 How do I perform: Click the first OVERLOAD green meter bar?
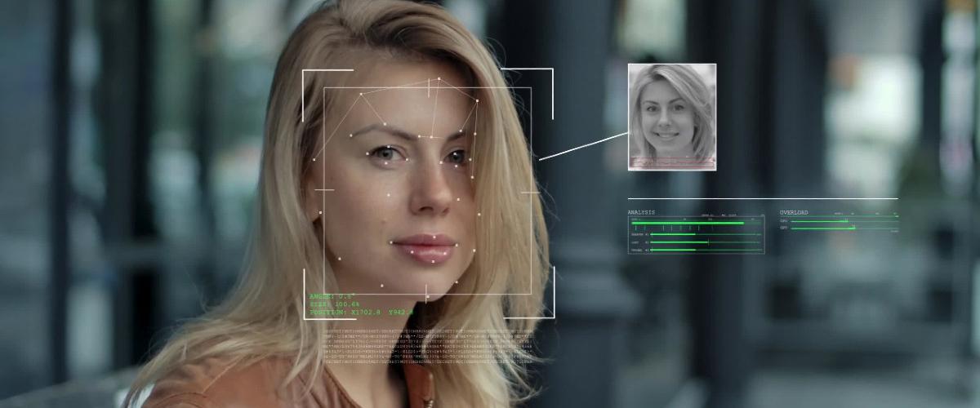(818, 220)
